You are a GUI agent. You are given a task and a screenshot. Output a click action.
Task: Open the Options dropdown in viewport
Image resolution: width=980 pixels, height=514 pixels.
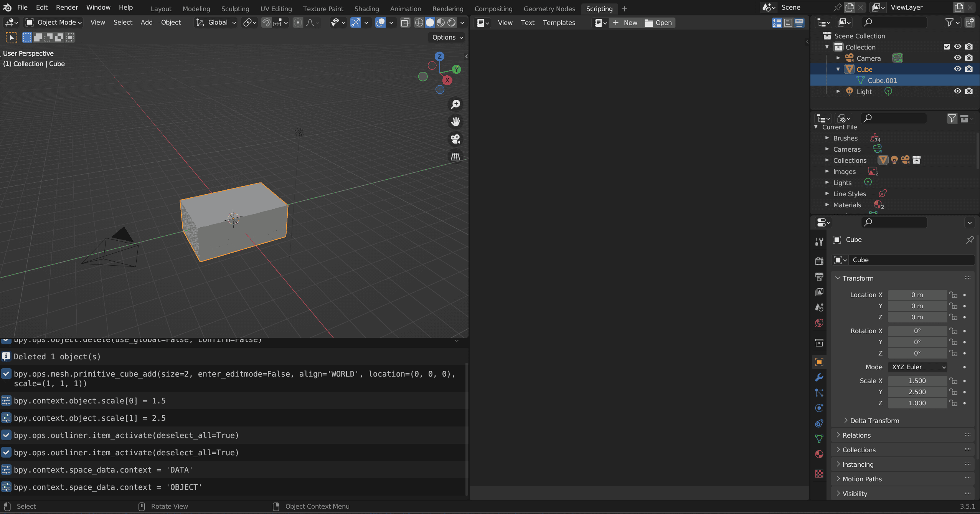point(447,37)
